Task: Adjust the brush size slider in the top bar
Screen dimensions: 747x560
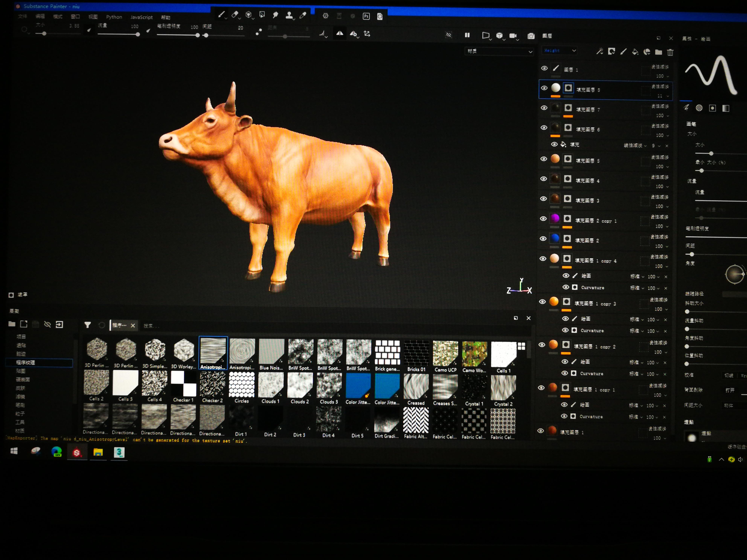Action: pyautogui.click(x=44, y=33)
